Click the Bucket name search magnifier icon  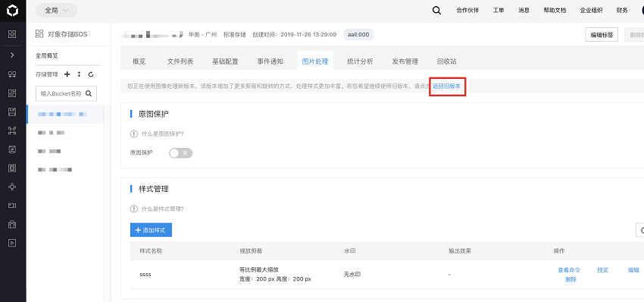pos(89,93)
